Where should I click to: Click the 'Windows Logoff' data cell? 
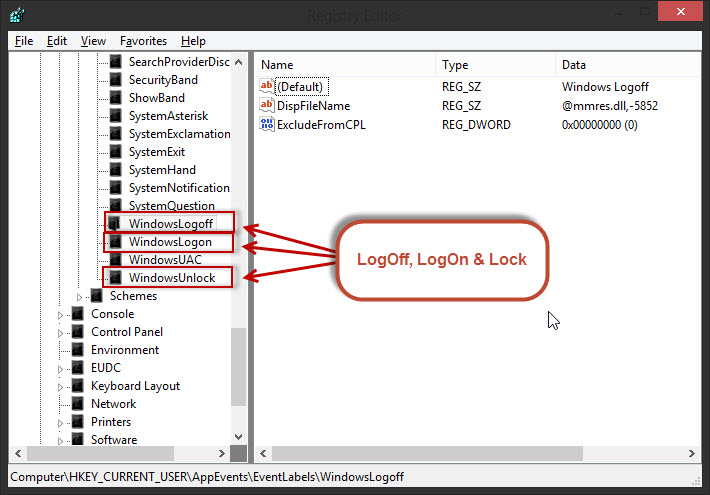pos(605,87)
